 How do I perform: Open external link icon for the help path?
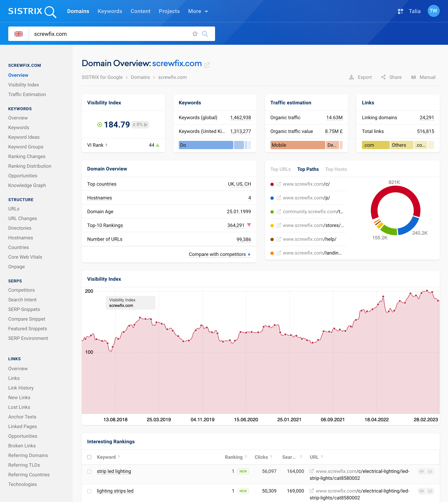(x=279, y=239)
